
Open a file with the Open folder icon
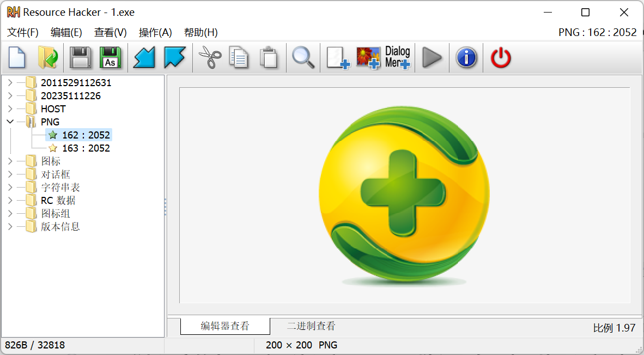(x=48, y=57)
